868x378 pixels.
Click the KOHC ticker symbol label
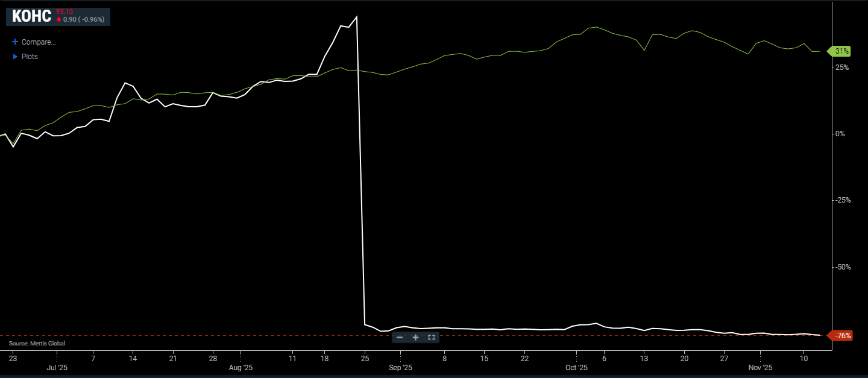pos(31,16)
